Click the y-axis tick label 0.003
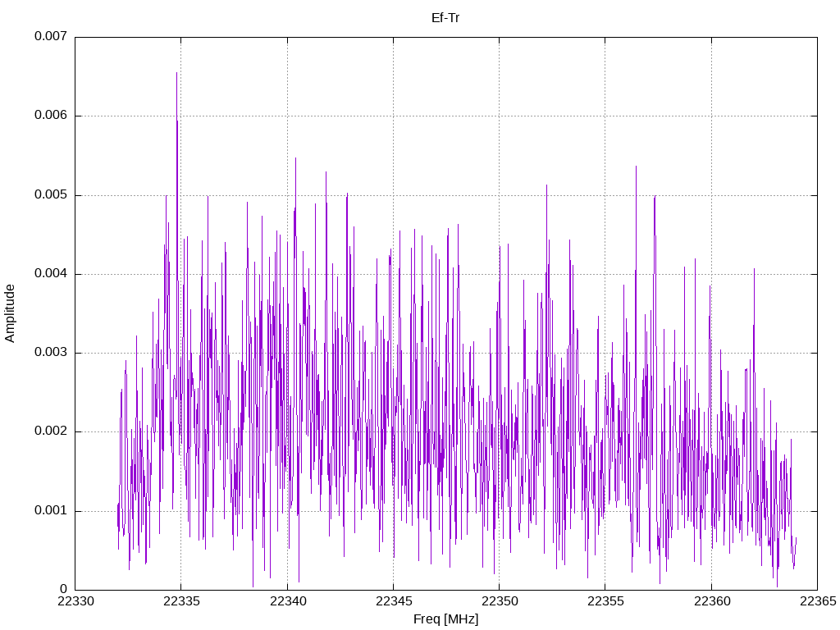The height and width of the screenshot is (630, 840). tap(51, 353)
